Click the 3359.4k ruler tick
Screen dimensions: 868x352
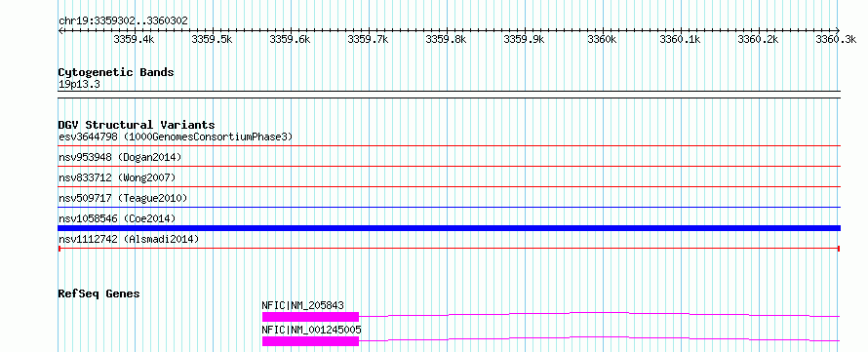pyautogui.click(x=134, y=39)
